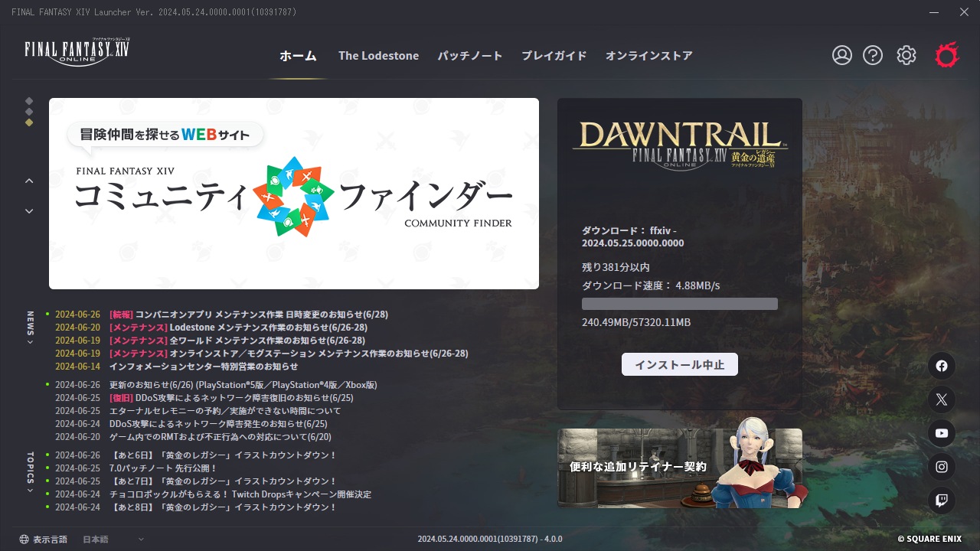Screen dimensions: 980x551
Task: Click the Community Finder banner image
Action: [294, 194]
